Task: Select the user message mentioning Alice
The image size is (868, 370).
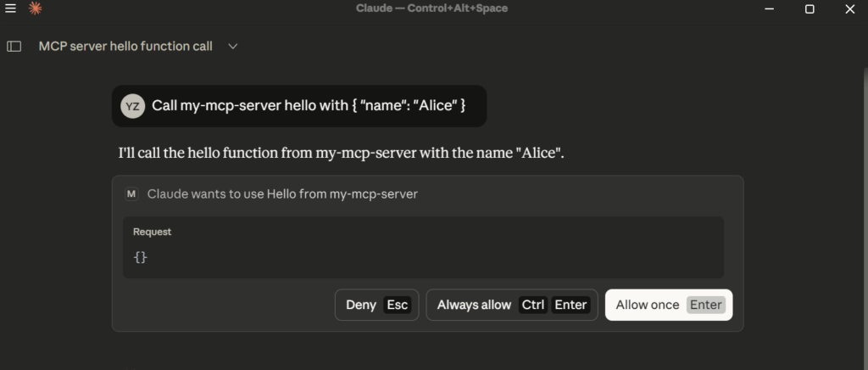Action: coord(309,106)
